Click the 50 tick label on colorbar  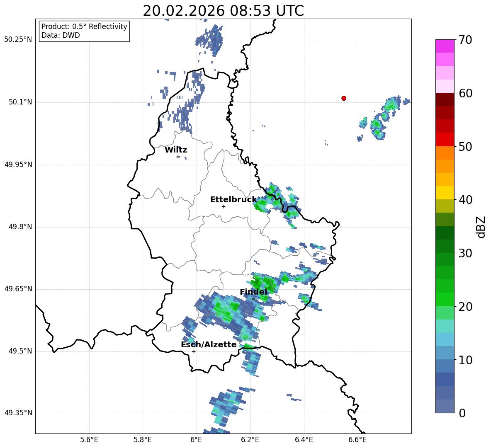point(465,146)
